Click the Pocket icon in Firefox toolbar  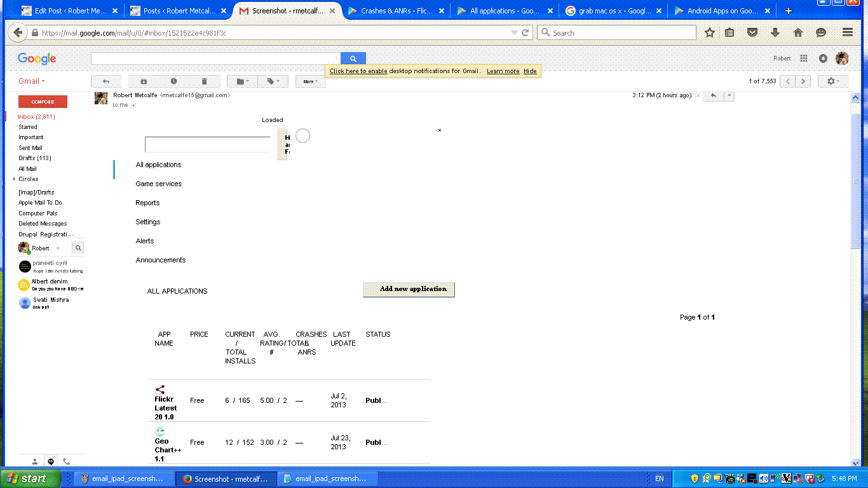point(752,32)
